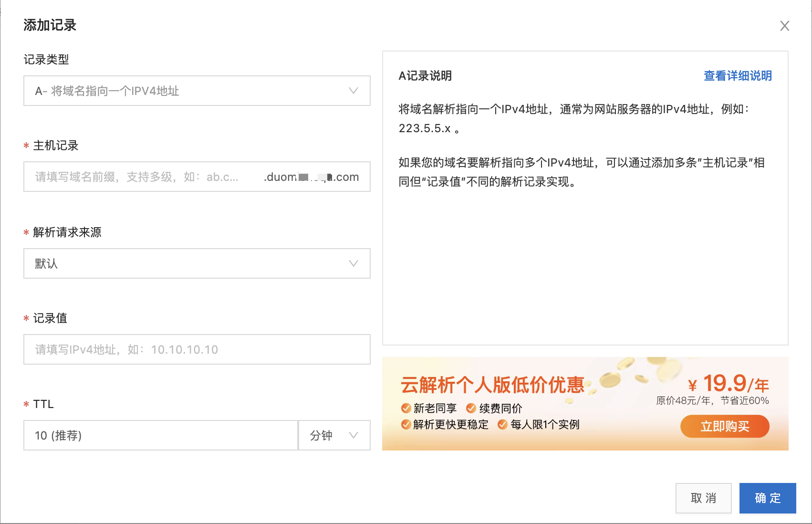Cancel with the 取消 button

pos(703,498)
